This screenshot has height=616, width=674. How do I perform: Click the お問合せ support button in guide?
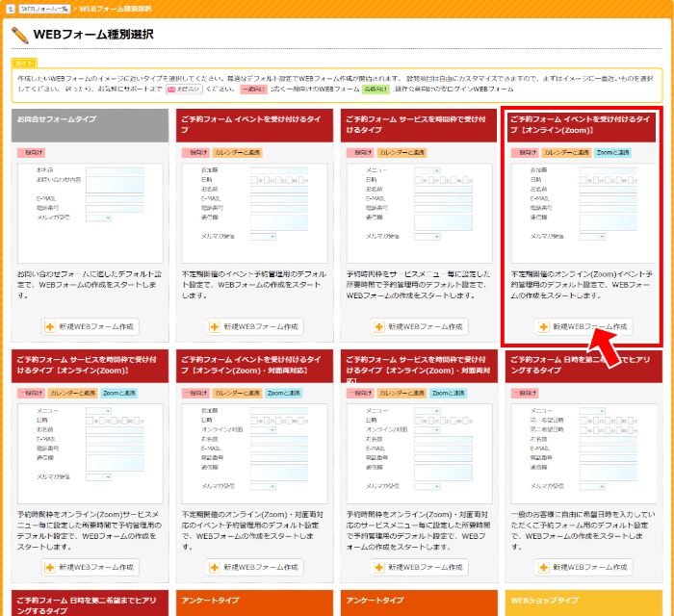(x=184, y=90)
